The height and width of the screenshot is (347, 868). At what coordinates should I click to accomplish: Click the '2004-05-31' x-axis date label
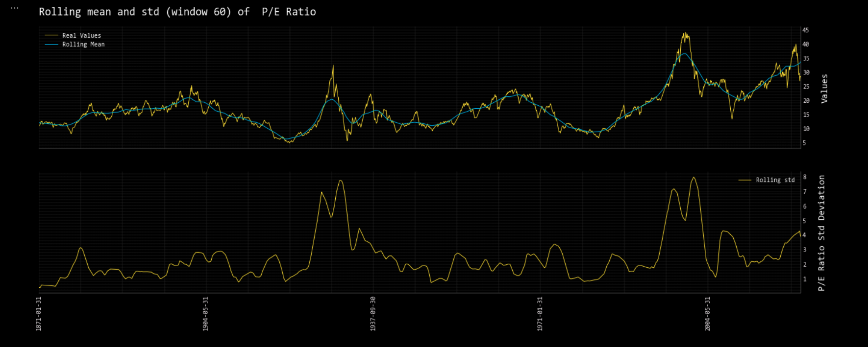[707, 314]
